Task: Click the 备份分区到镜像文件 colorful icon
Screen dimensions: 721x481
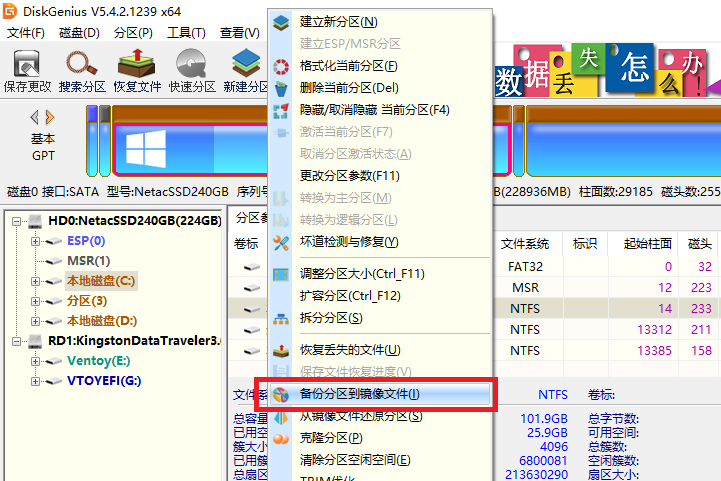Action: pos(281,394)
